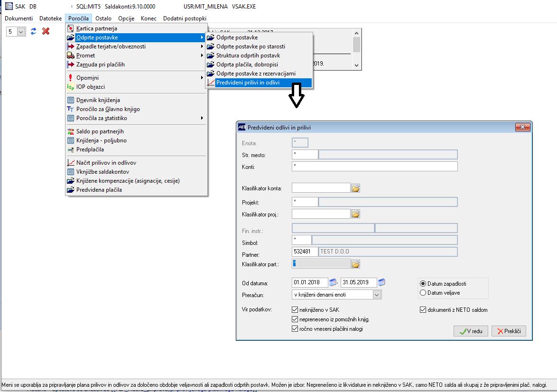This screenshot has width=557, height=392.
Task: Toggle dokumenti z NETO saldom checkbox
Action: (x=423, y=309)
